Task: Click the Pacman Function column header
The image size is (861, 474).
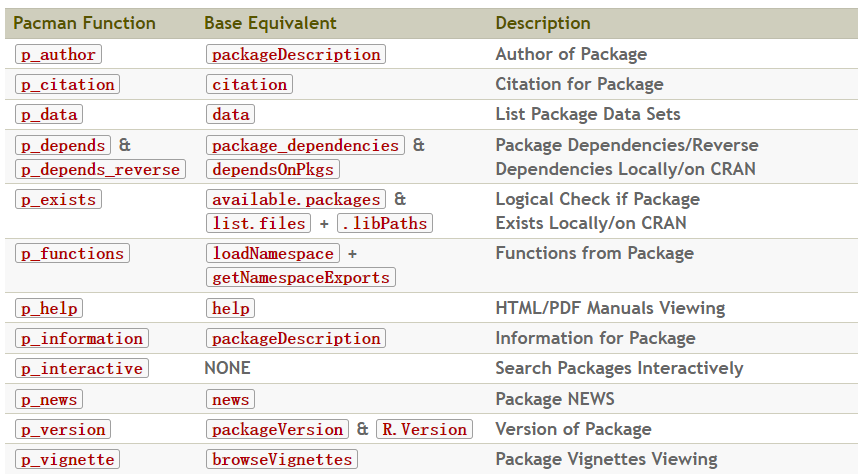Action: [x=85, y=23]
